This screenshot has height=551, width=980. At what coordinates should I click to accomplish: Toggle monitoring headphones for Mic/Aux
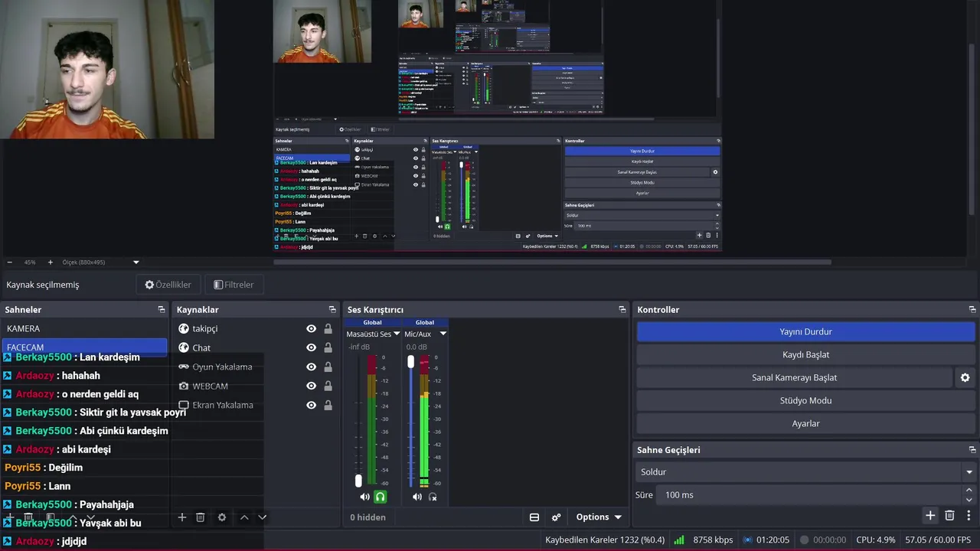(x=433, y=497)
